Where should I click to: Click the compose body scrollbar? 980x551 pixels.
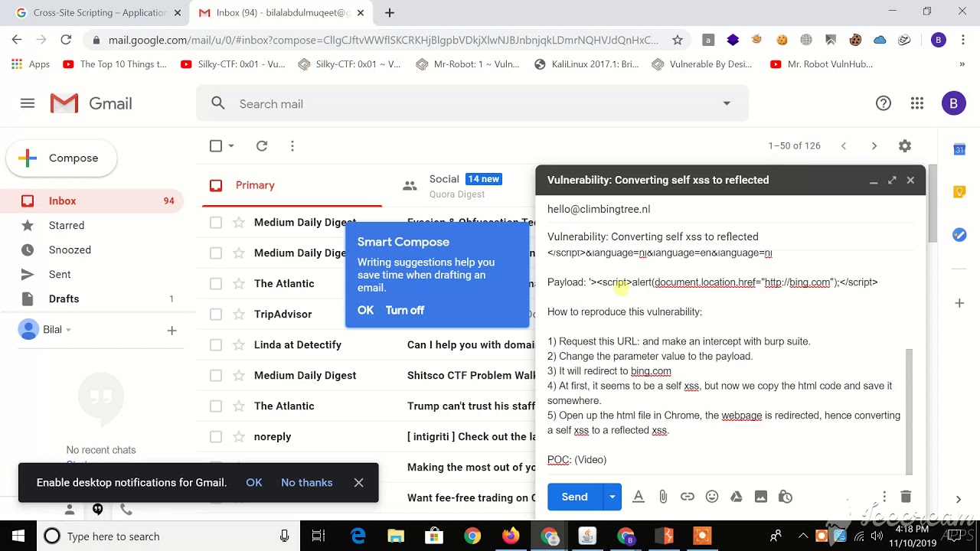tap(910, 410)
